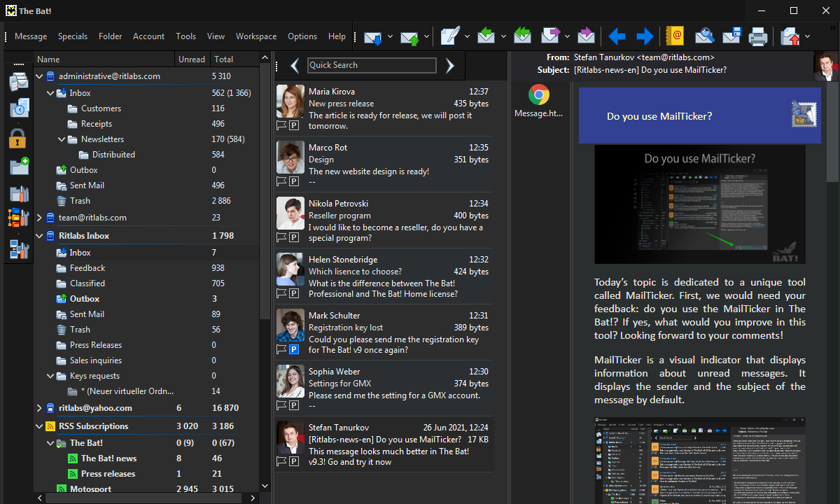Collapse the administrative@ritlabs.com account
Image resolution: width=840 pixels, height=504 pixels.
coord(39,76)
